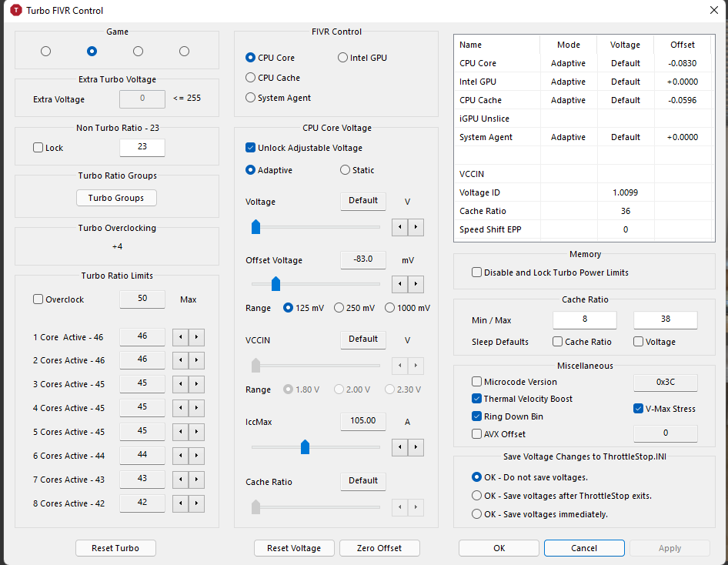The width and height of the screenshot is (728, 565).
Task: Confirm with the OK button
Action: pos(499,548)
